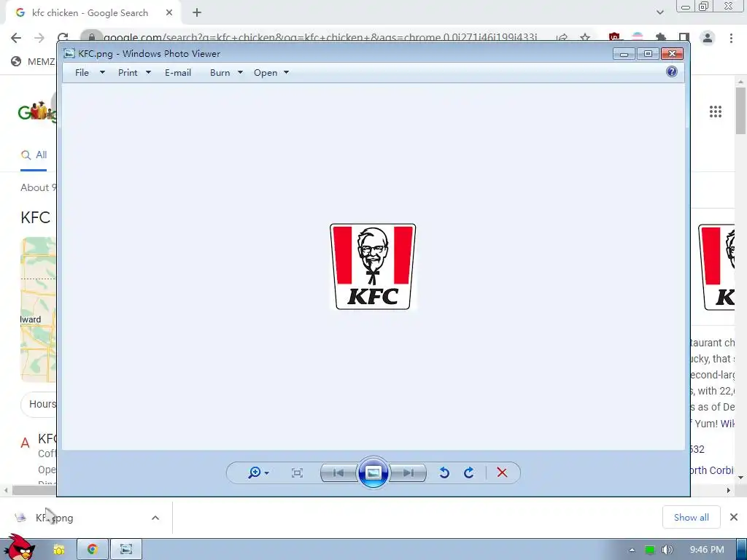Open the MEMZ bookmark
The width and height of the screenshot is (747, 560).
(x=34, y=61)
